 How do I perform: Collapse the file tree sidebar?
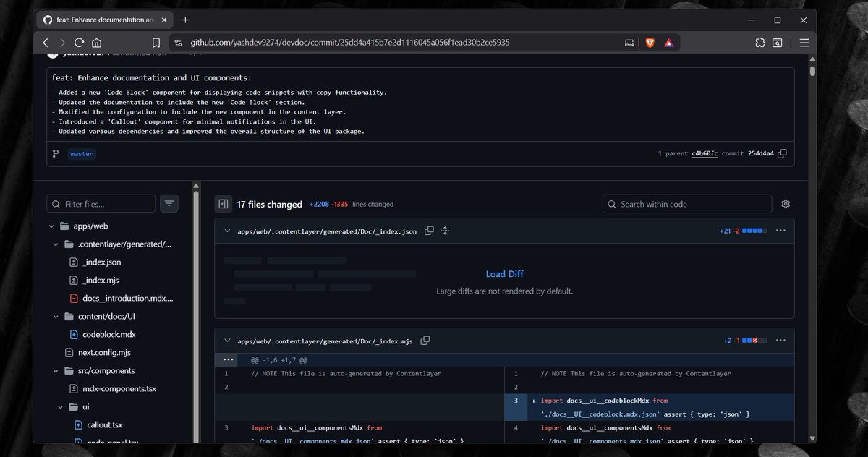click(224, 204)
